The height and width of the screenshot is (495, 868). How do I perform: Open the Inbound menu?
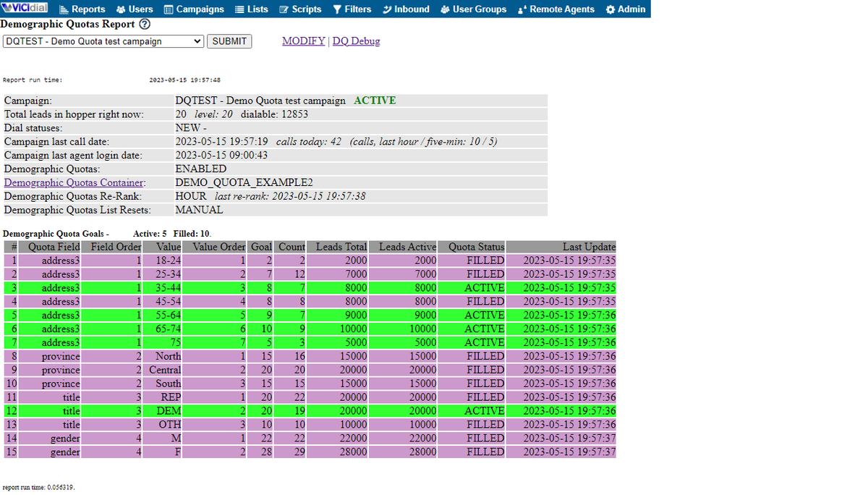pos(406,9)
